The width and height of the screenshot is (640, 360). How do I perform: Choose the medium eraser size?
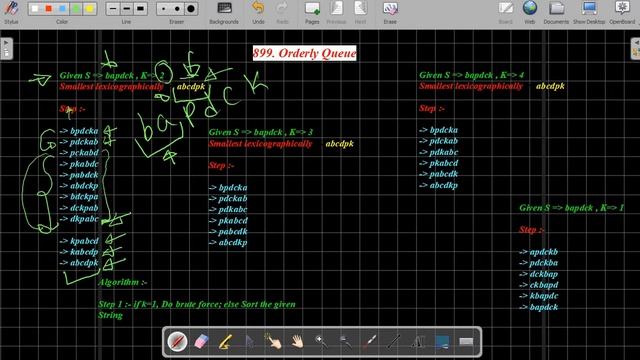(177, 9)
